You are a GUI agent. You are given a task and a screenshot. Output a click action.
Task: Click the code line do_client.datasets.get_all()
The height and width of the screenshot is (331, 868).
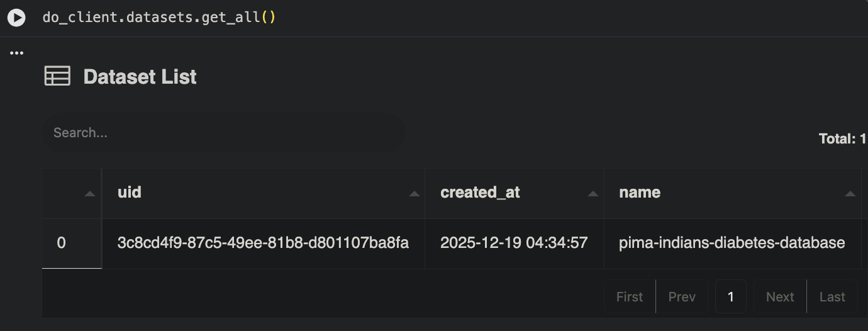(159, 17)
